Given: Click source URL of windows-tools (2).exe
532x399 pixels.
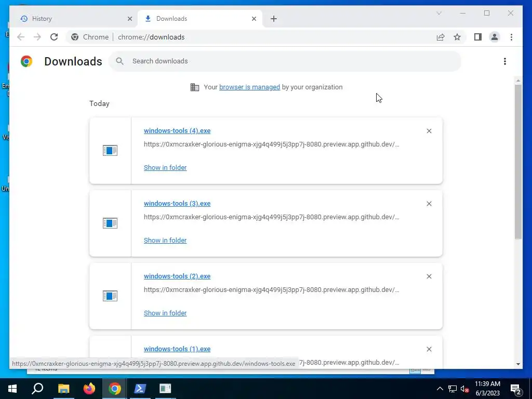Looking at the screenshot, I should click(x=271, y=290).
